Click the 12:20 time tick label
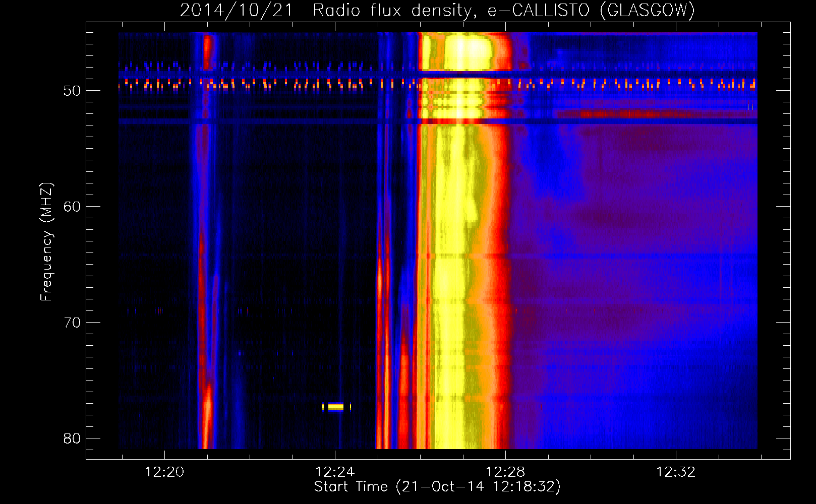The image size is (816, 504). tap(164, 472)
